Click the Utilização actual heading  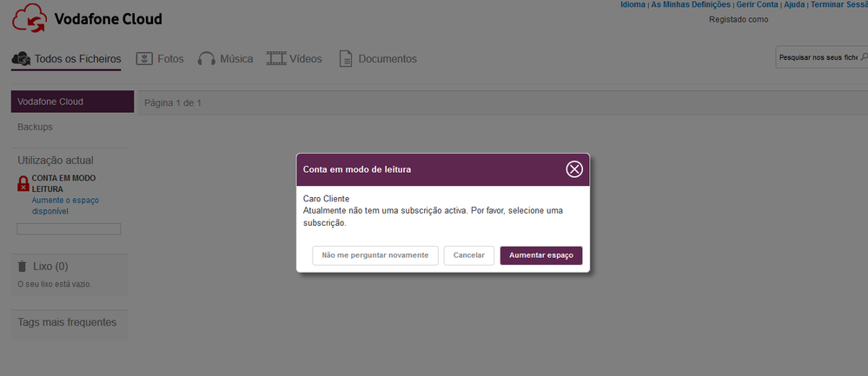tap(56, 161)
